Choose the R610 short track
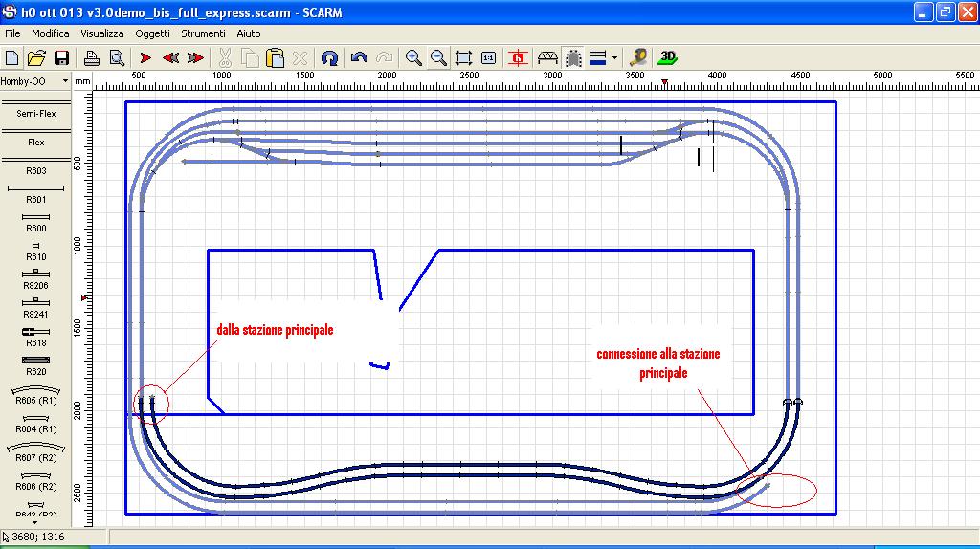This screenshot has width=980, height=549. tap(35, 252)
